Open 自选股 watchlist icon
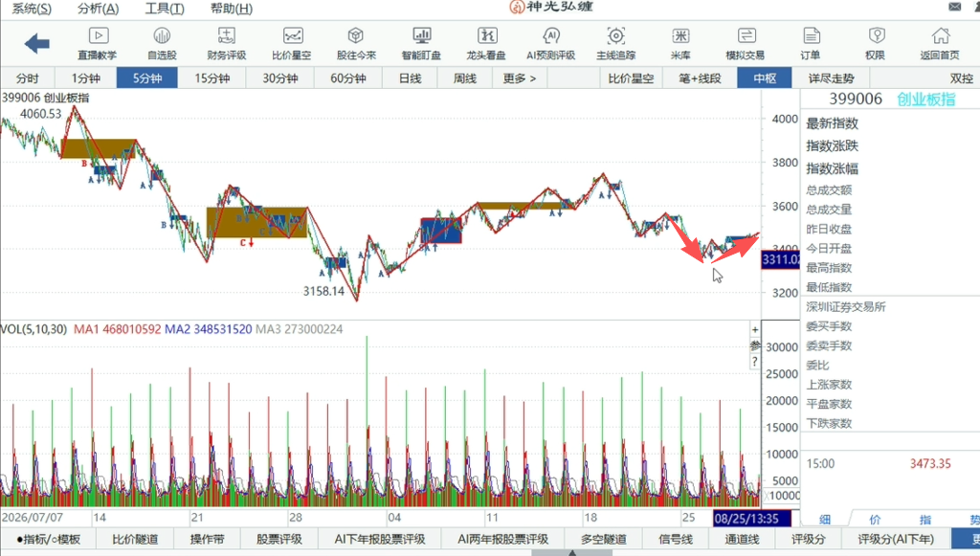 (x=162, y=44)
